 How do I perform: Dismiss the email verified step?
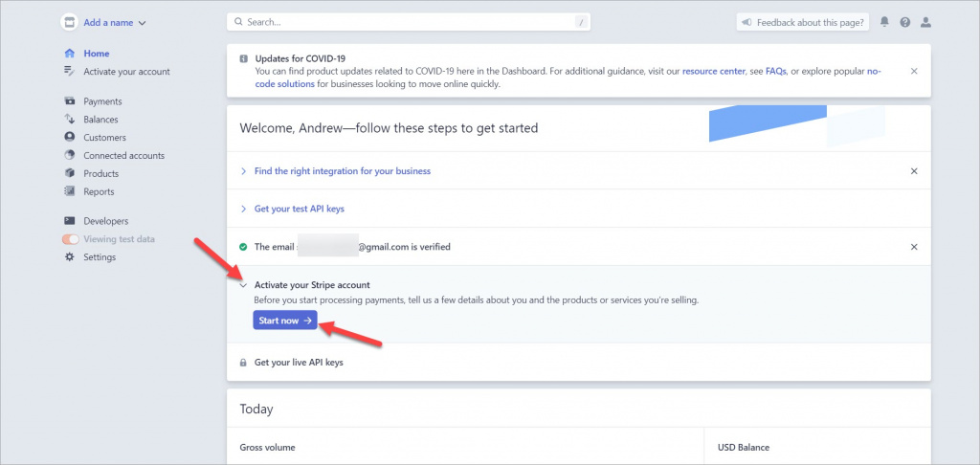[914, 247]
